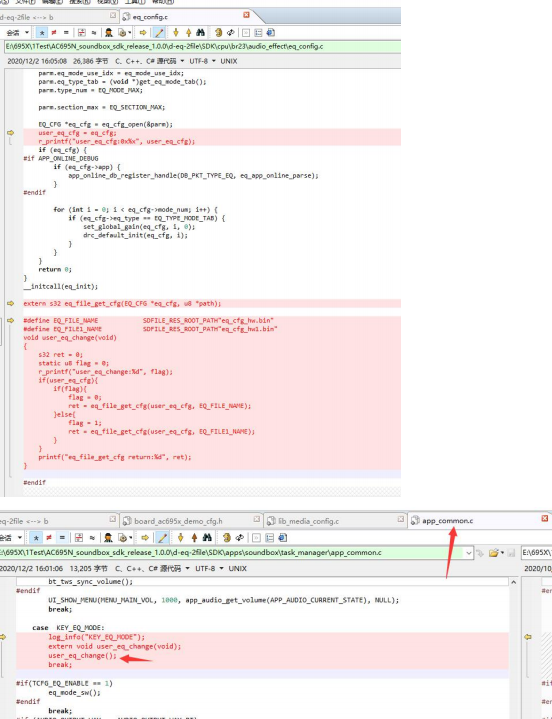Toggle Show Context in eq_config.c window toolbar
Image resolution: width=552 pixels, height=719 pixels.
pos(82,33)
